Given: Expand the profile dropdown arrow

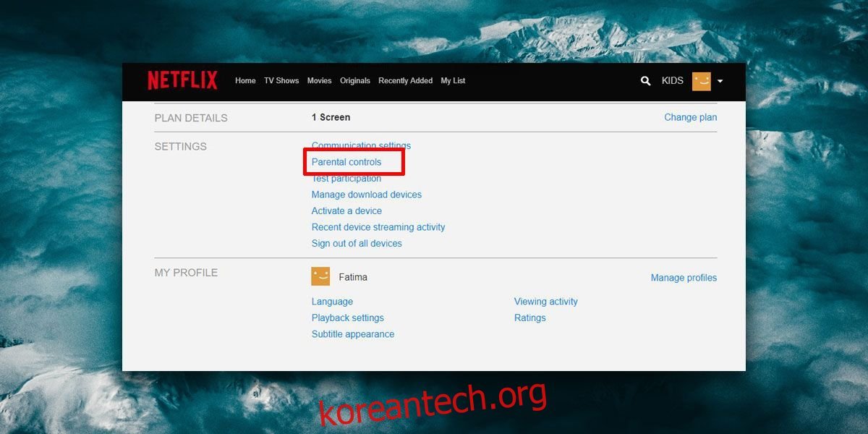Looking at the screenshot, I should [720, 81].
